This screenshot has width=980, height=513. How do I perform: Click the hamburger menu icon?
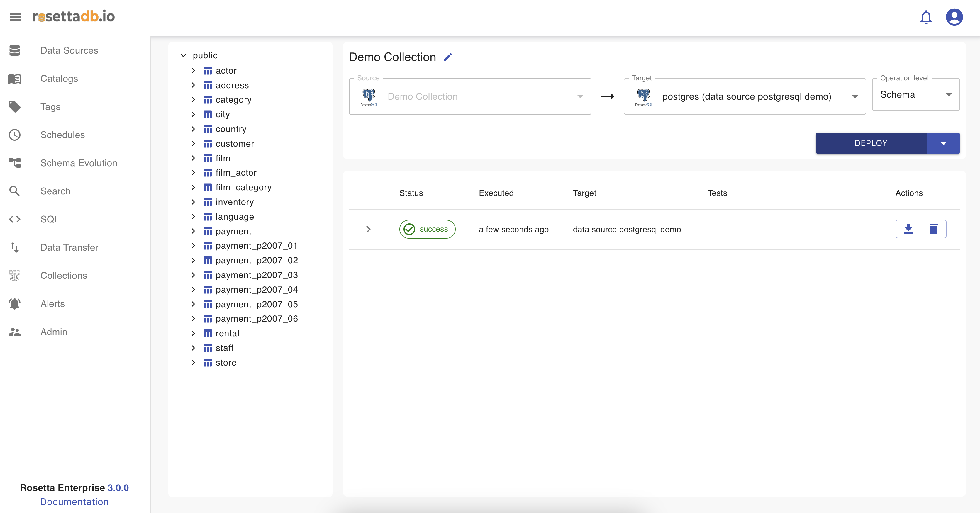15,17
